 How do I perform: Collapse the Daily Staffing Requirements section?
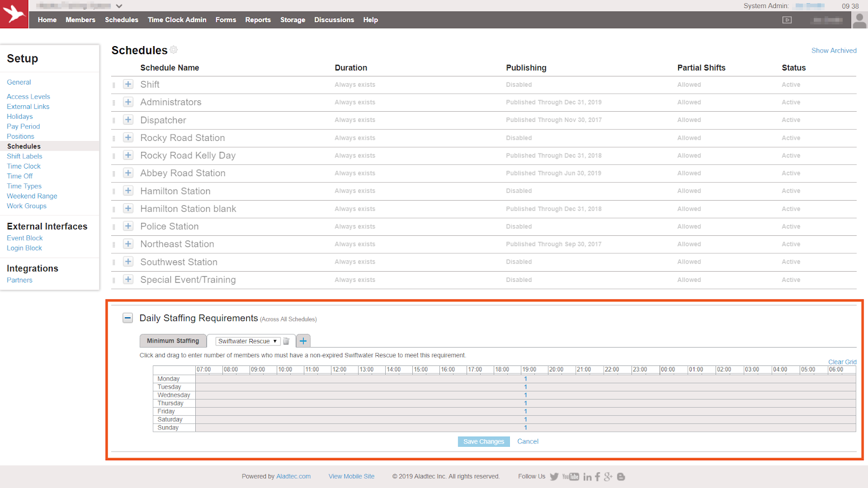coord(127,318)
